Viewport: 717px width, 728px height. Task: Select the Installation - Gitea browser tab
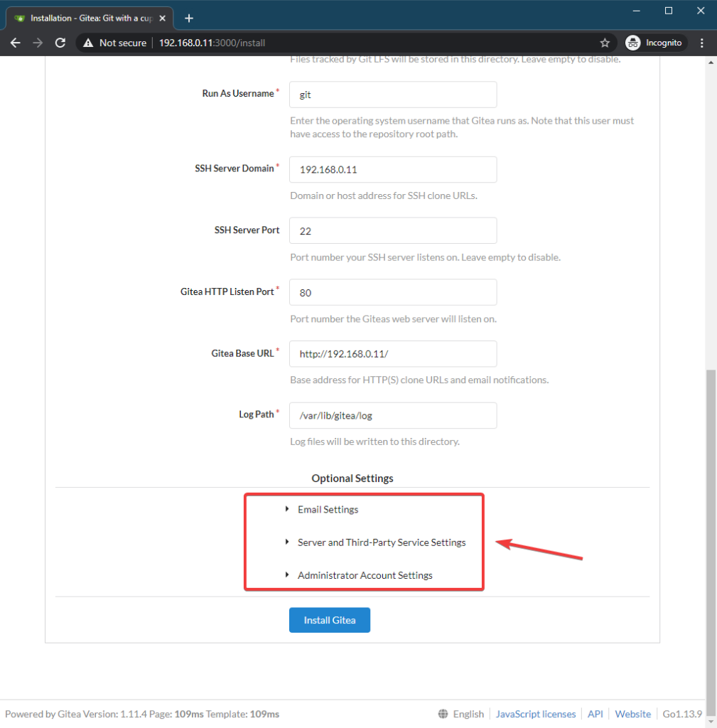point(89,18)
